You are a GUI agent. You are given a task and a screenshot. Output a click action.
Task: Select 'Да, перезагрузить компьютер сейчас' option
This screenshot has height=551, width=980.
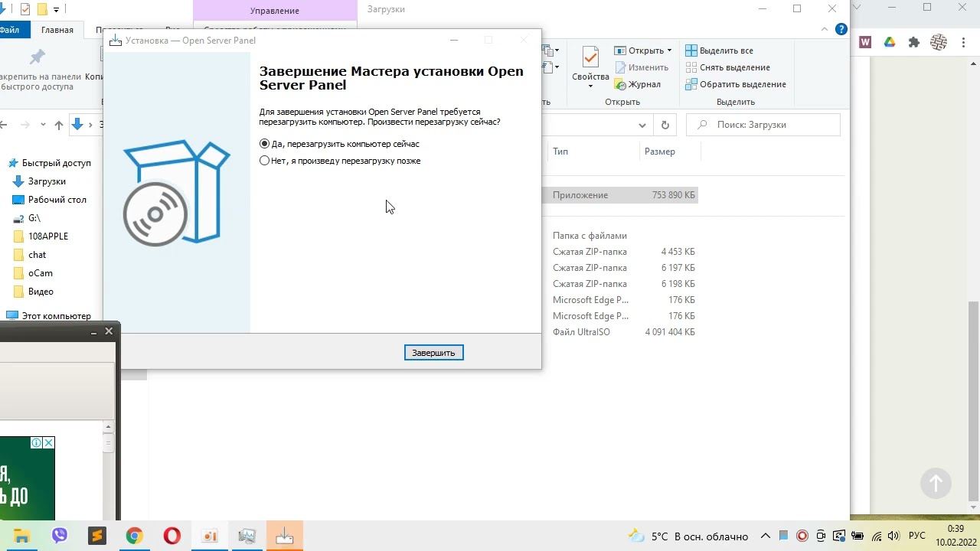click(x=340, y=144)
